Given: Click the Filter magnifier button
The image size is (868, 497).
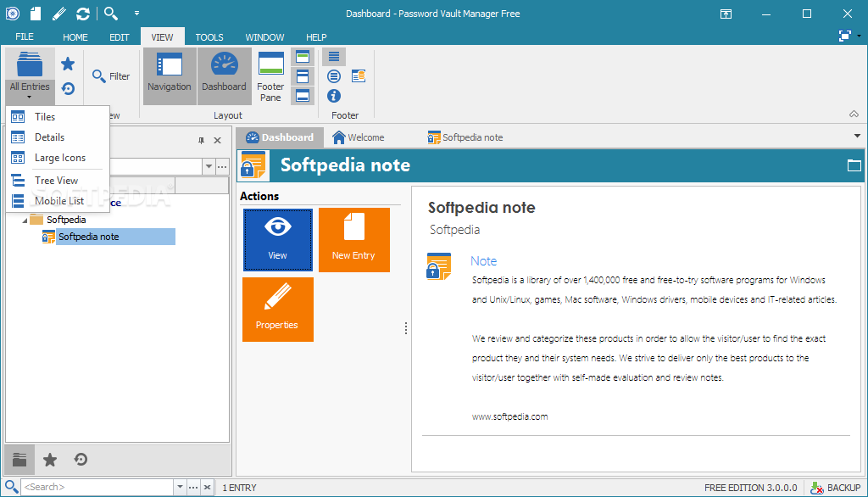Looking at the screenshot, I should pyautogui.click(x=111, y=76).
